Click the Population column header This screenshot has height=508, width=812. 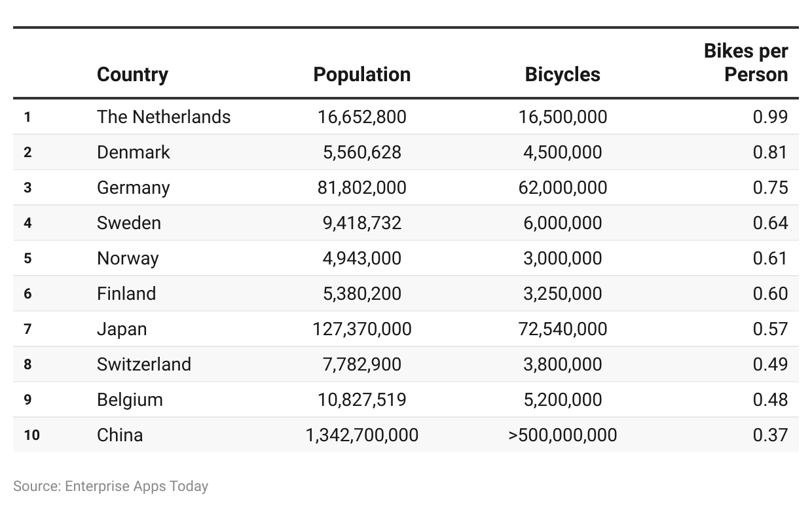coord(362,75)
